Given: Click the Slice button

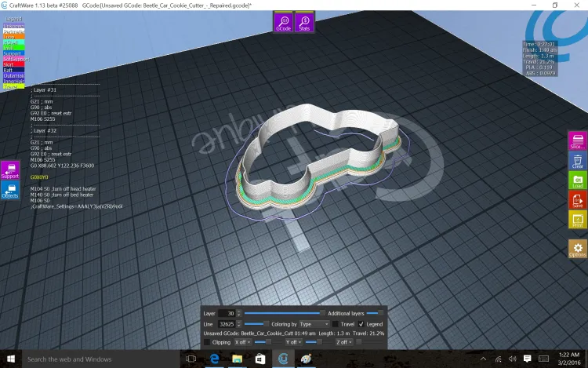Looking at the screenshot, I should 578,140.
